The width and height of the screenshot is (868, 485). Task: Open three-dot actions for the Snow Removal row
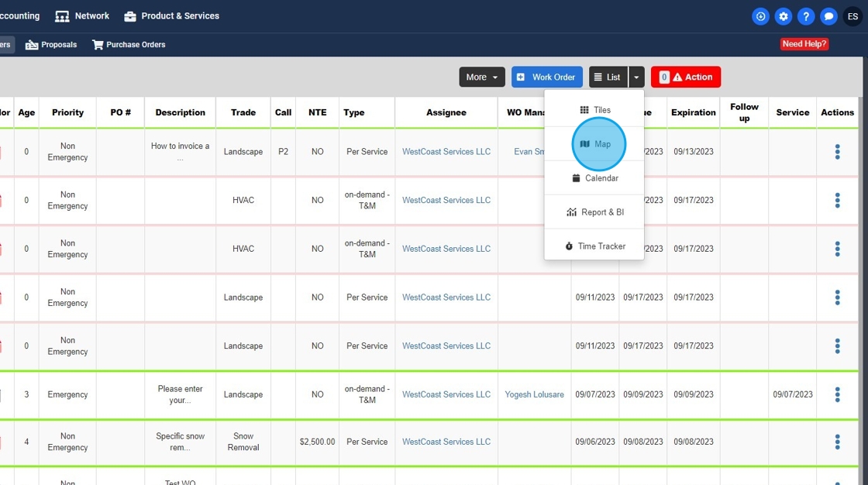(837, 442)
